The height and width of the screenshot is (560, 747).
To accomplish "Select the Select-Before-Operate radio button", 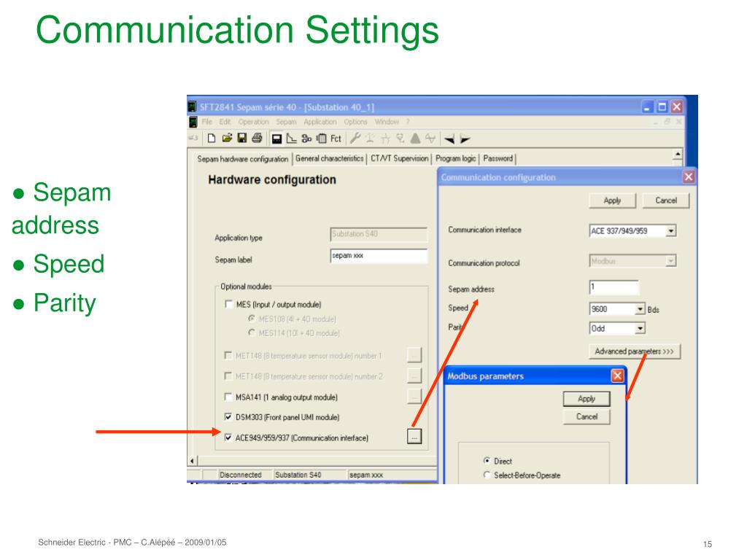I will 487,475.
